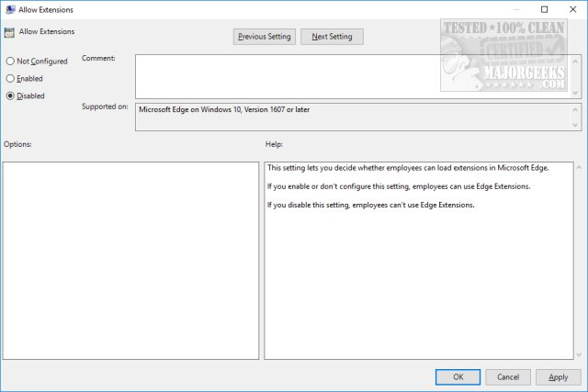Screen dimensions: 588x392
Task: Click the 'Help:' label
Action: coord(274,144)
